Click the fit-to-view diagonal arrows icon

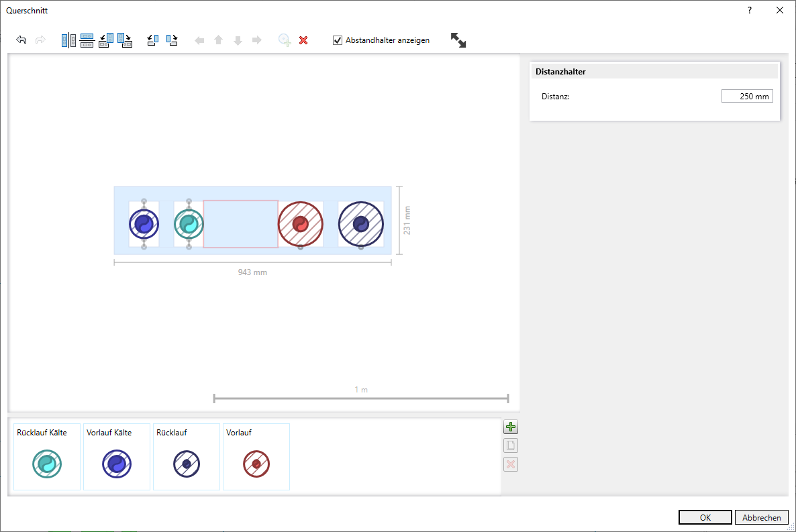click(458, 40)
